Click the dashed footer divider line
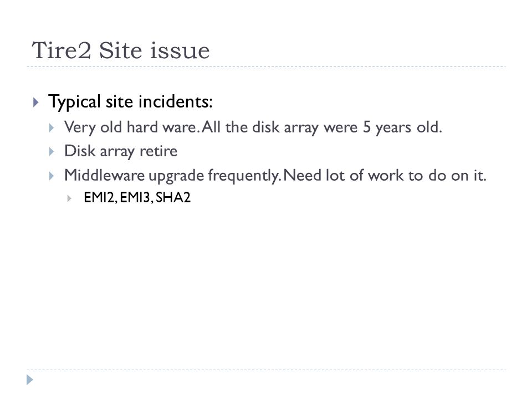532x399 pixels. click(266, 370)
